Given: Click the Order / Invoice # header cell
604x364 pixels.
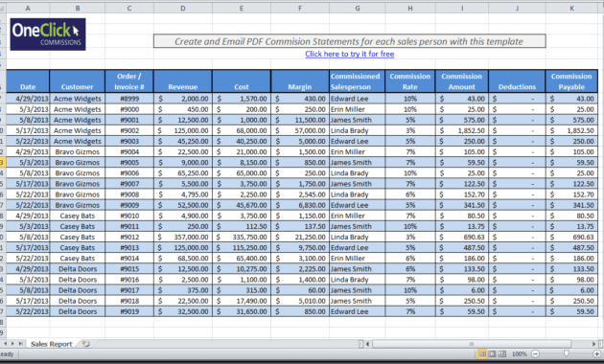Looking at the screenshot, I should [129, 81].
